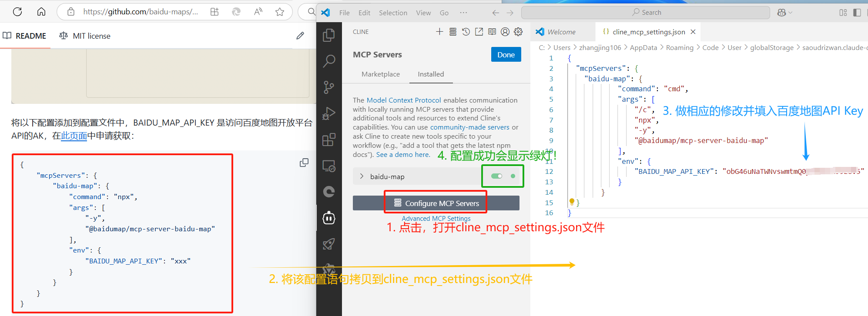Switch to the Marketplace tab

pos(381,74)
